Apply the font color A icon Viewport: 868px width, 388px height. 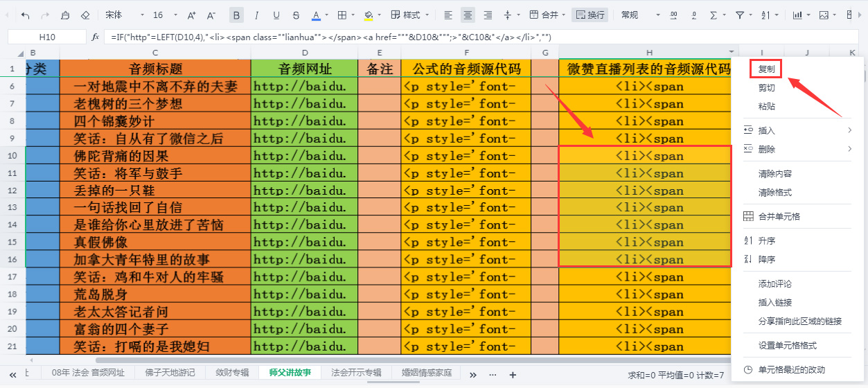(x=316, y=15)
